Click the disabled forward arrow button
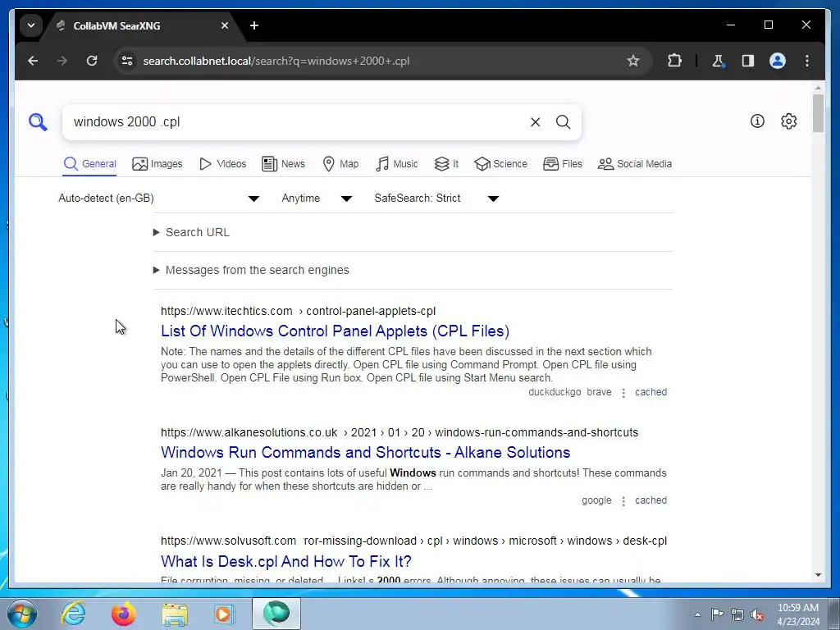The width and height of the screenshot is (840, 630). coord(62,61)
